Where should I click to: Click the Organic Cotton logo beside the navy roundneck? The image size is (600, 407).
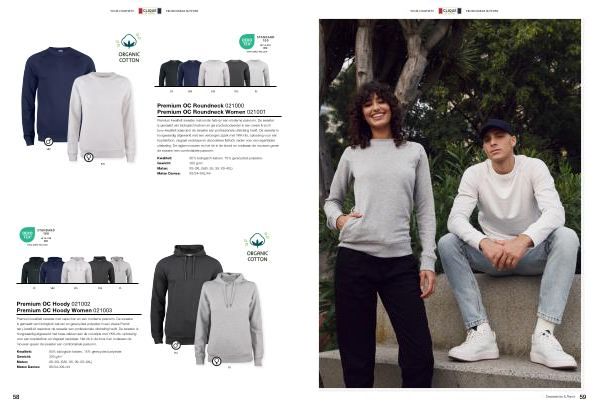pos(129,48)
